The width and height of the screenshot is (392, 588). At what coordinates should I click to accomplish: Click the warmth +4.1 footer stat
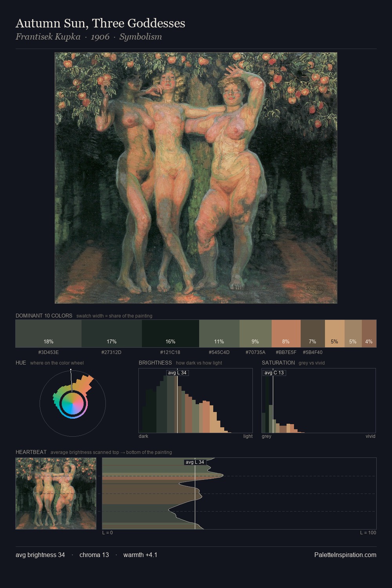coord(140,555)
